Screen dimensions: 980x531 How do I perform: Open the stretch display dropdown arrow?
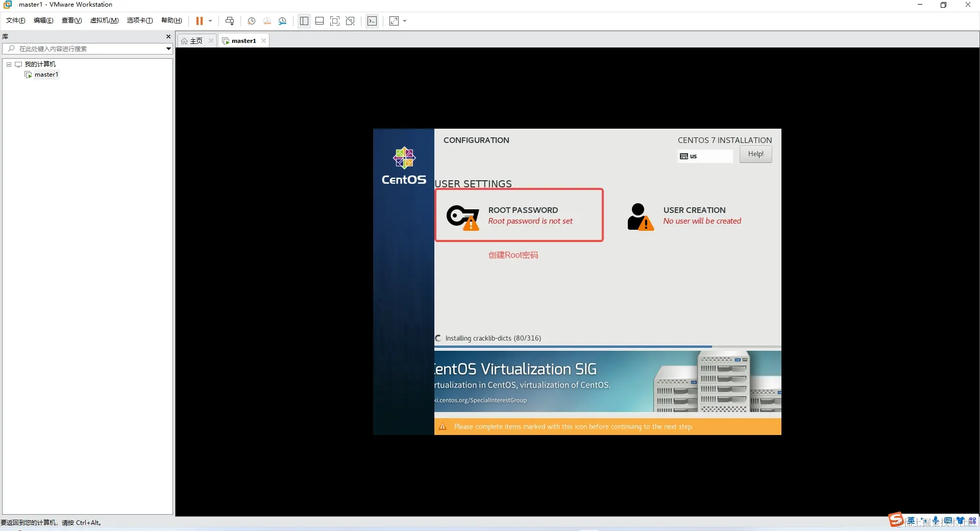[x=405, y=21]
